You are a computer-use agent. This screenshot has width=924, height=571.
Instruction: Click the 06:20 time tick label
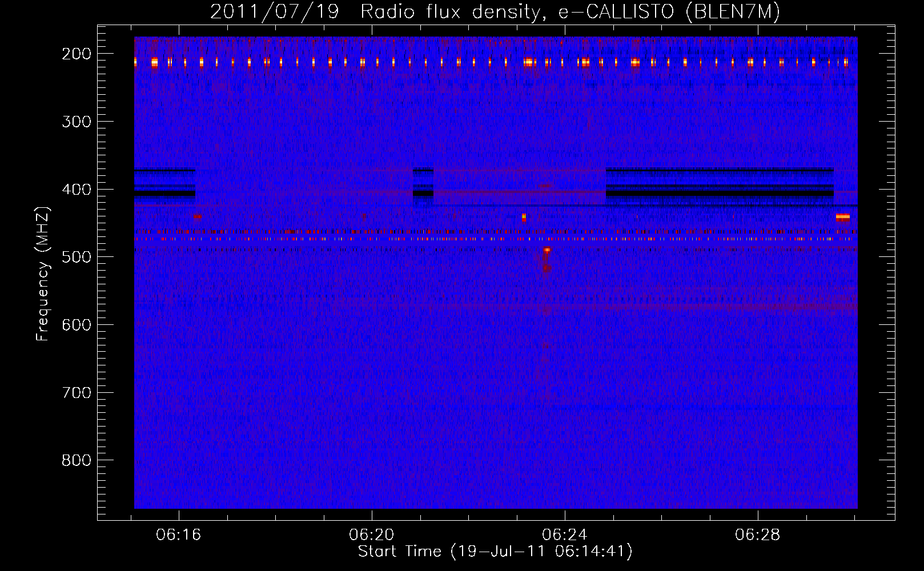(372, 535)
